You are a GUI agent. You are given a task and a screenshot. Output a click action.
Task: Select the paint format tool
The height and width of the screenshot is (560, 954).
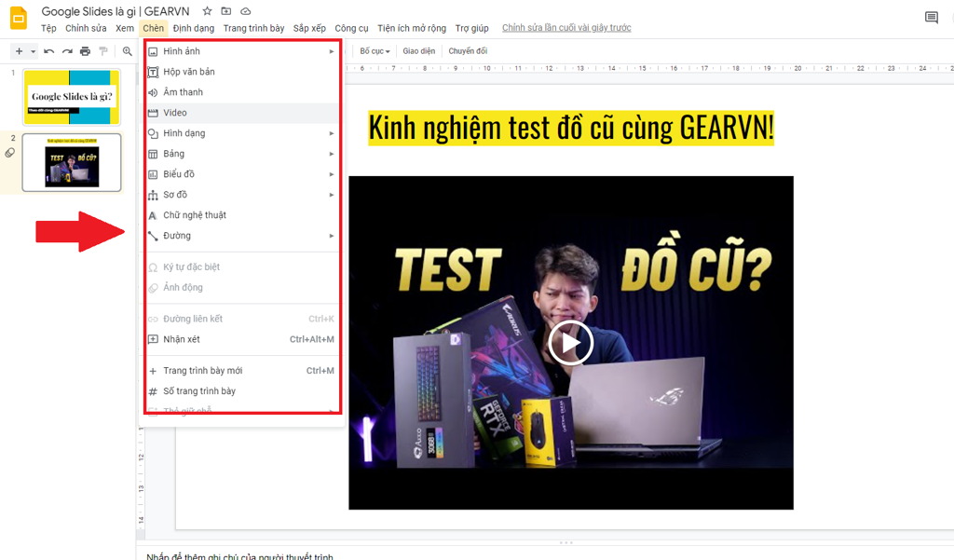coord(103,51)
